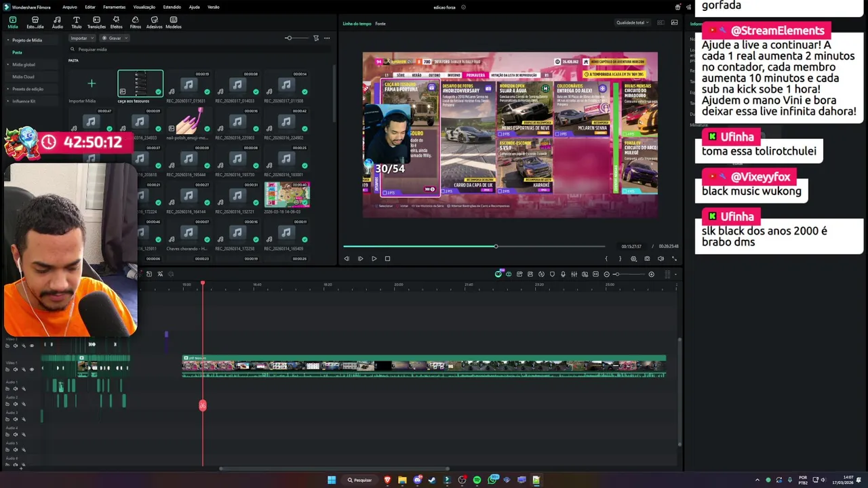This screenshot has height=488, width=868.
Task: Select the nail-polish emoji media thumbnail
Action: point(189,121)
